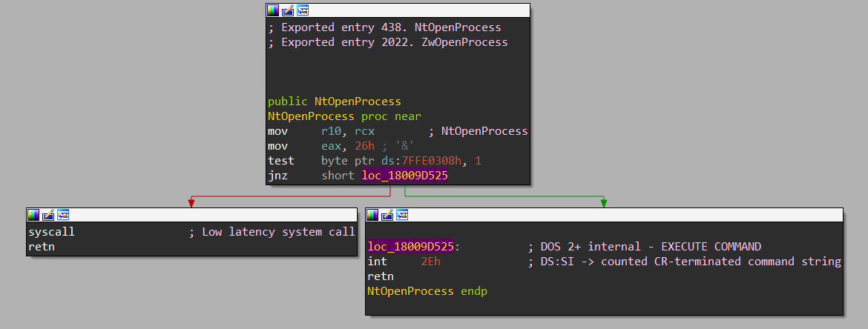Click the 'DS:SI -> counted CR-terminated command string' comment

(685, 262)
